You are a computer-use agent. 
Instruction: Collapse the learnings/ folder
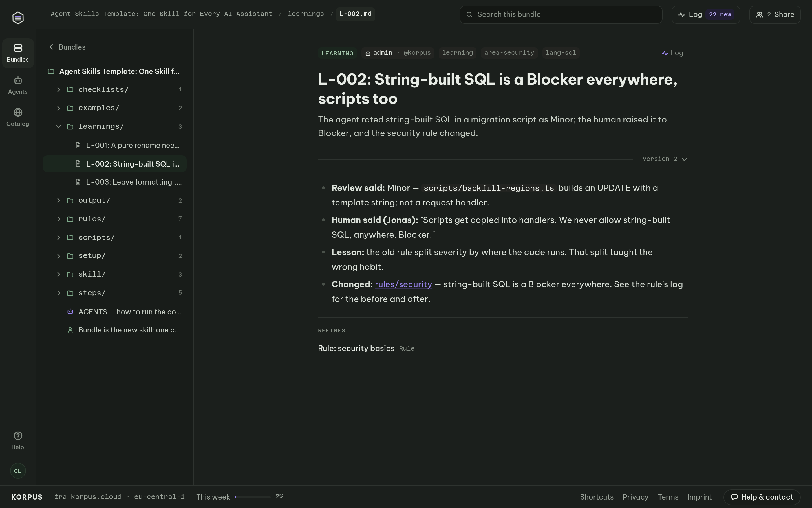pos(59,127)
